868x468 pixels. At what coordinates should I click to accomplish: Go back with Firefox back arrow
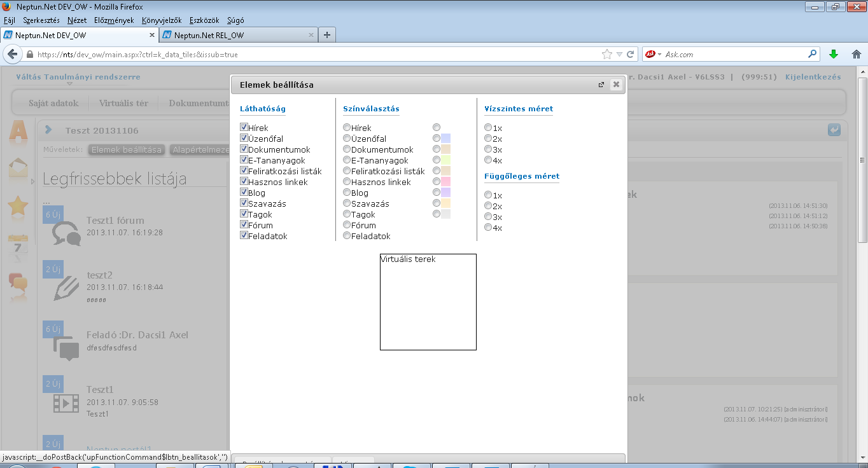11,55
